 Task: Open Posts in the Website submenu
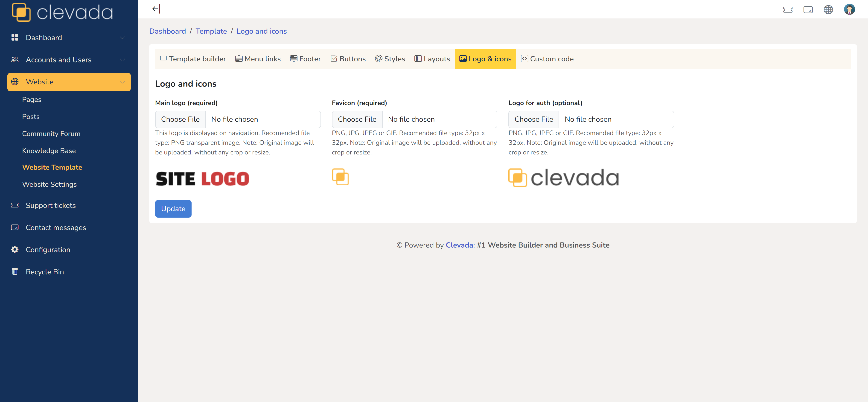tap(31, 117)
